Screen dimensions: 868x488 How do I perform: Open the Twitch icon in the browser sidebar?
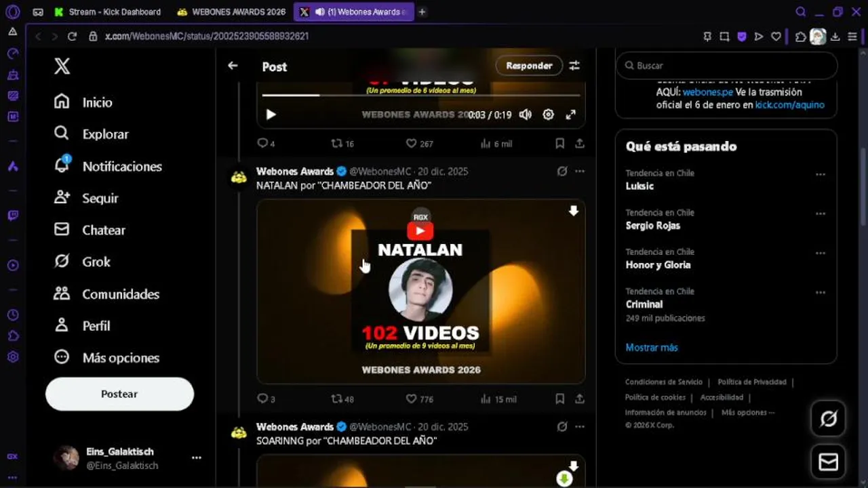(13, 216)
